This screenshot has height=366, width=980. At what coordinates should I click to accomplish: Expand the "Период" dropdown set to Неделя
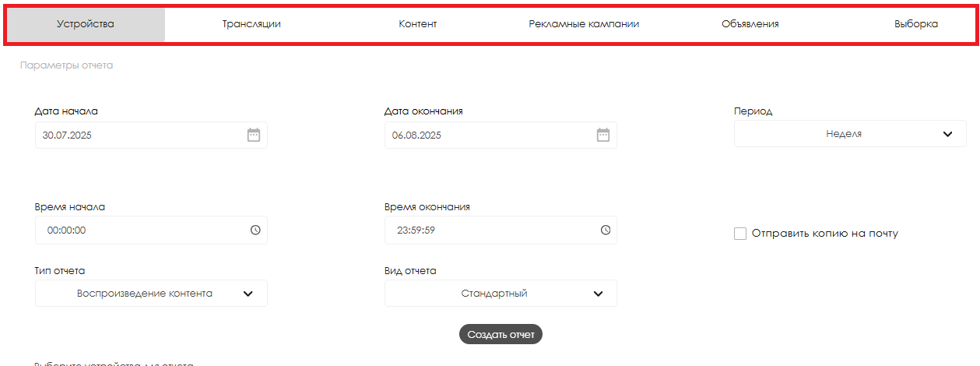coord(850,134)
